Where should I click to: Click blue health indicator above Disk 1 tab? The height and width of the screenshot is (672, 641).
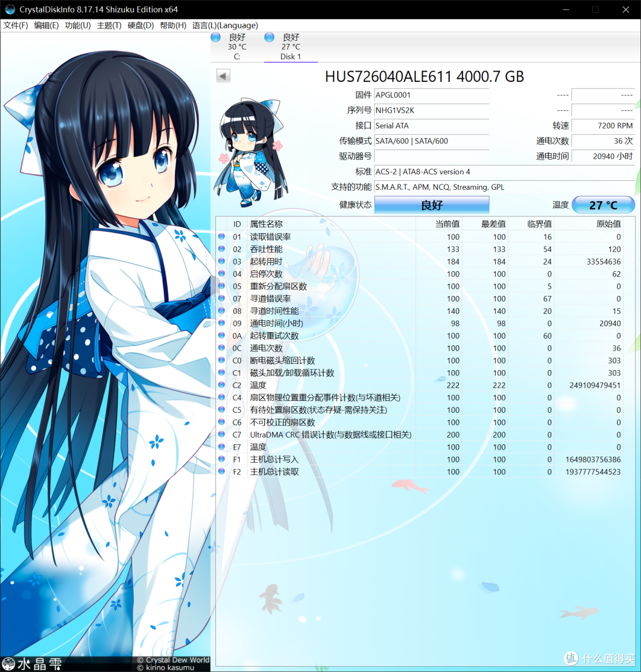tap(268, 37)
